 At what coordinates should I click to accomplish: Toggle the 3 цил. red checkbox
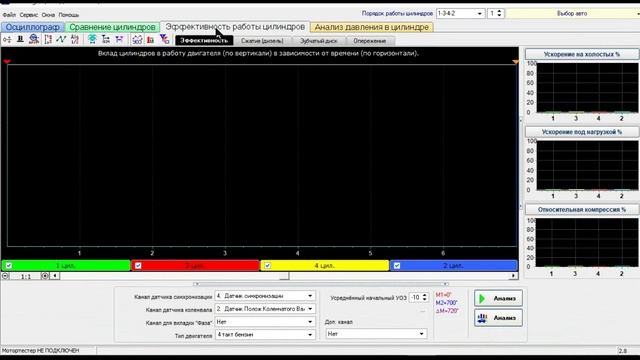138,266
